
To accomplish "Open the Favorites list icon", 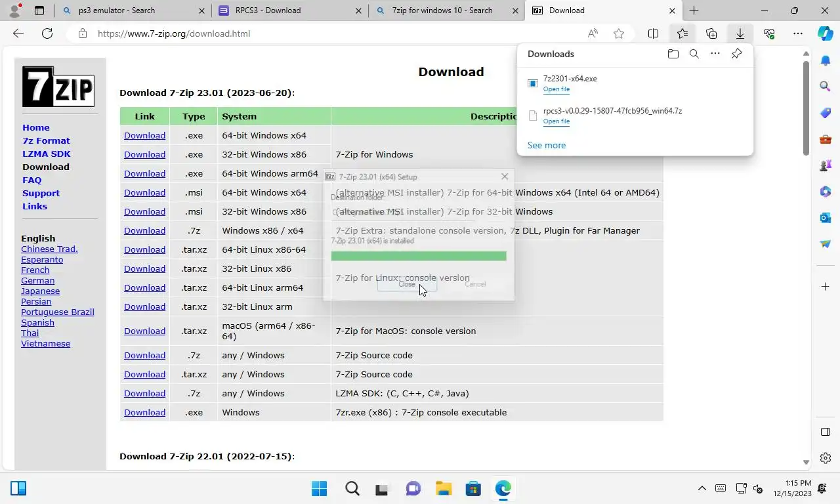I will (682, 33).
